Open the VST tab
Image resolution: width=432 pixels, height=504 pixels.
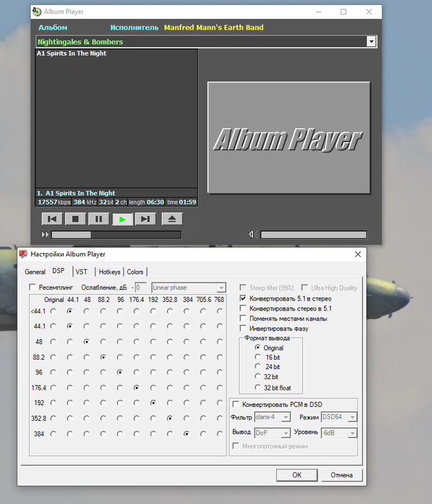(81, 272)
